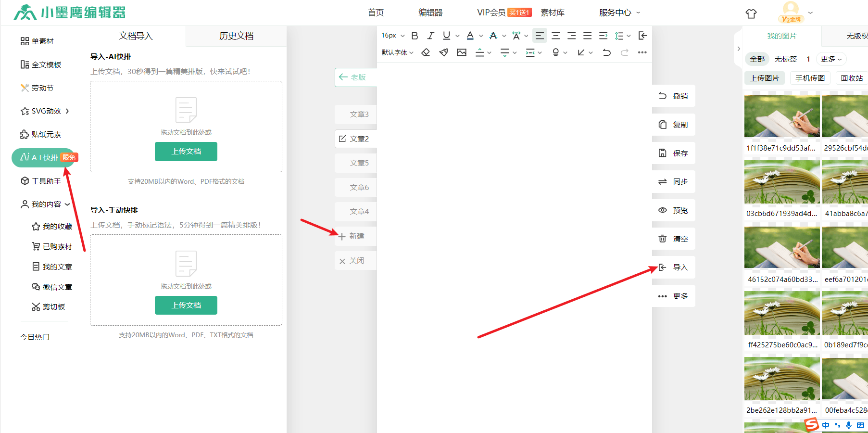The image size is (868, 433).
Task: Open the 素材库 menu item
Action: coord(553,13)
